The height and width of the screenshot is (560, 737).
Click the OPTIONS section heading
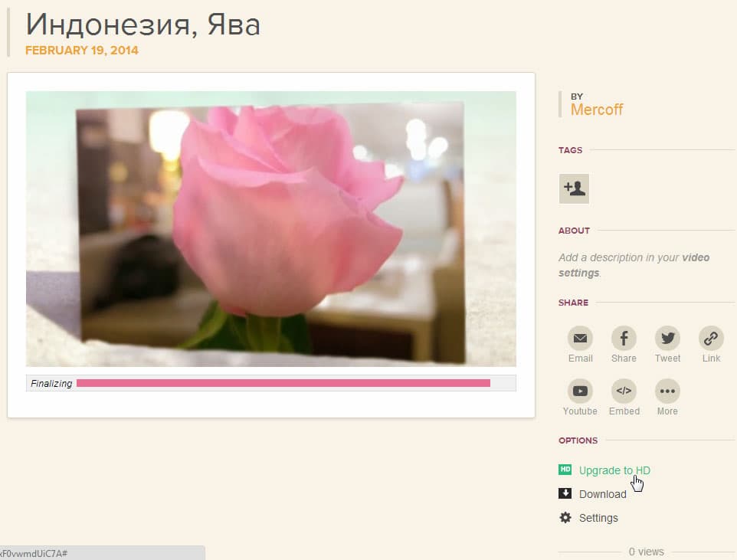point(578,440)
